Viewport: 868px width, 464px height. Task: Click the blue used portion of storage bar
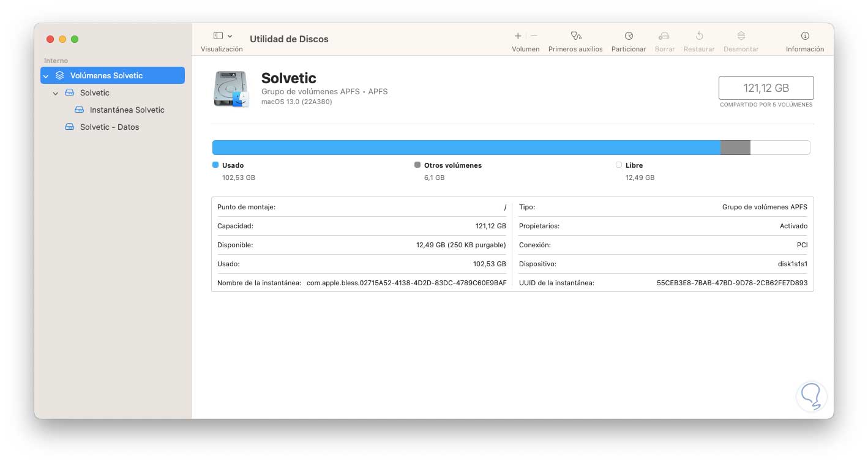pos(466,148)
